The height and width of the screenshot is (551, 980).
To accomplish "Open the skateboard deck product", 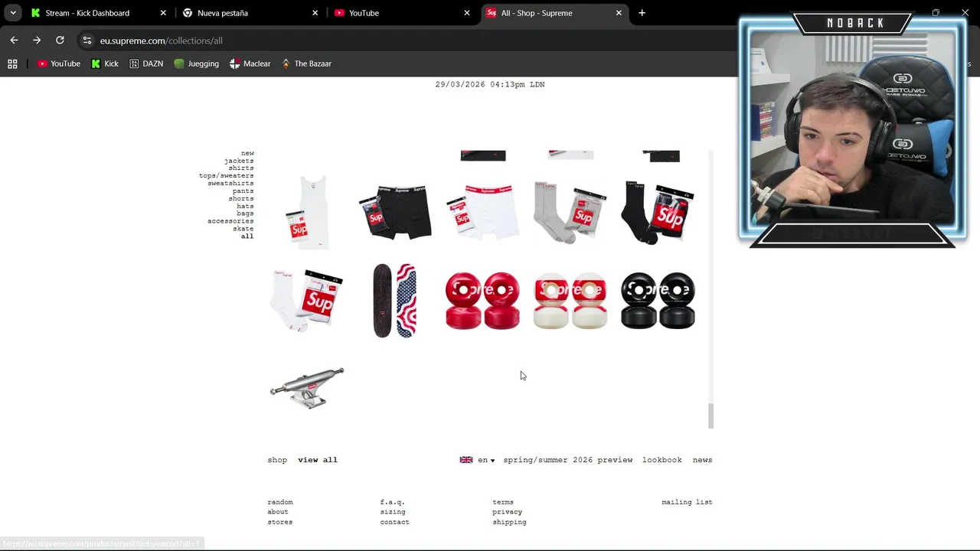I will point(395,301).
